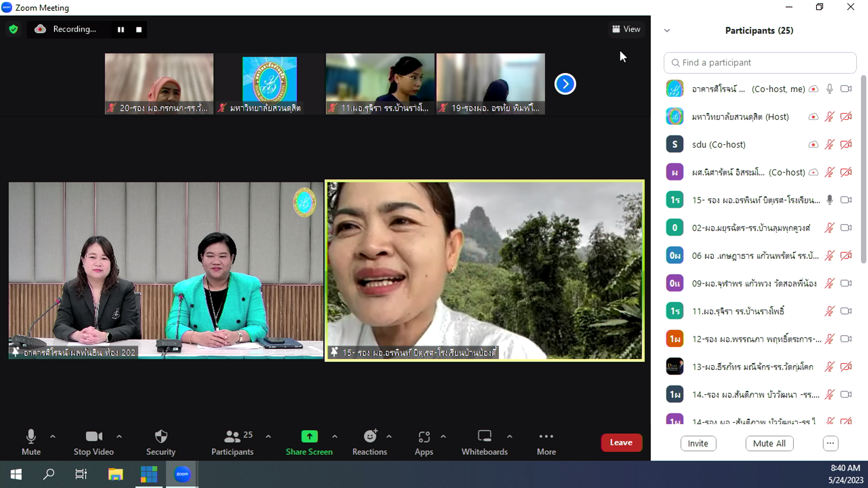Click muted mic icon for 12-รอง ผอ.พรรณภา
868x488 pixels.
pos(830,339)
